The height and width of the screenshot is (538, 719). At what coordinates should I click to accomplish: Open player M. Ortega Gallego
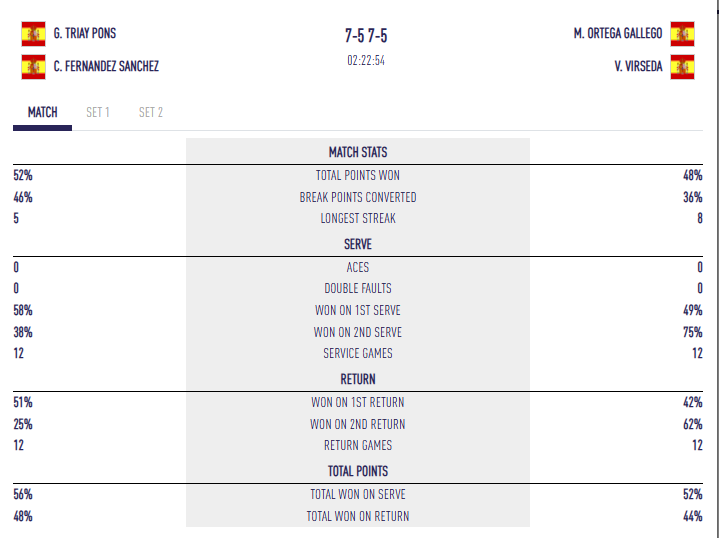click(618, 33)
